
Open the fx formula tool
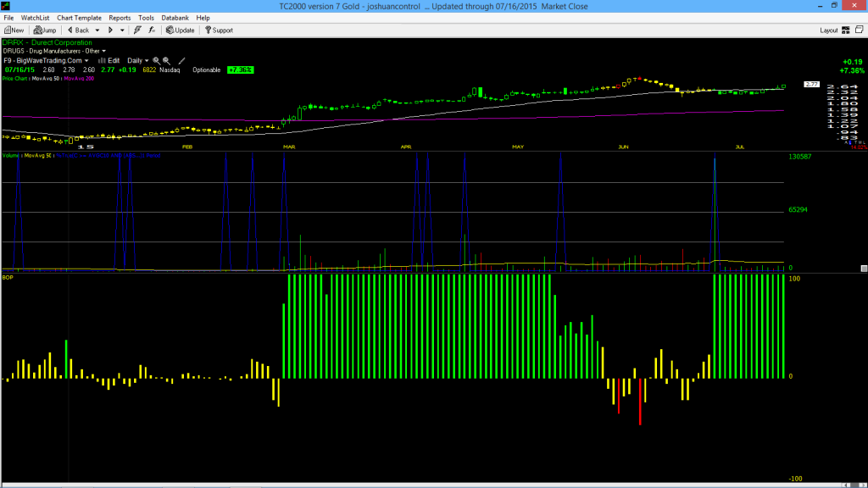point(152,30)
